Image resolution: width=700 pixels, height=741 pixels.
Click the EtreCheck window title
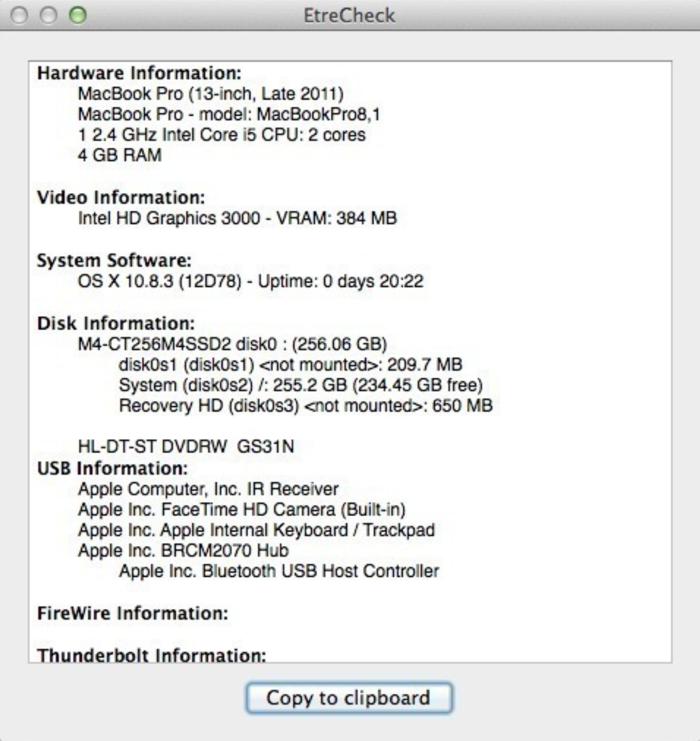tap(349, 15)
